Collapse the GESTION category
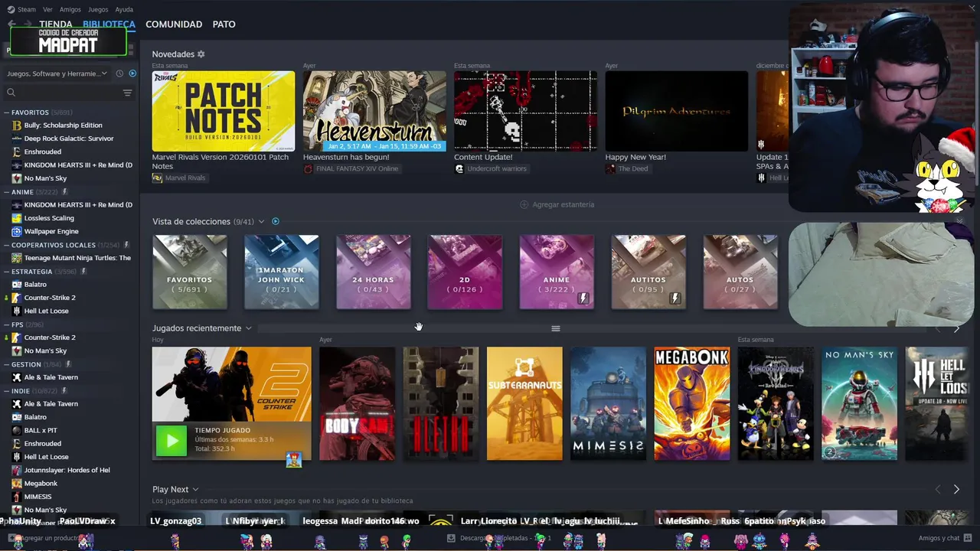Screen dimensions: 980x551 7,364
